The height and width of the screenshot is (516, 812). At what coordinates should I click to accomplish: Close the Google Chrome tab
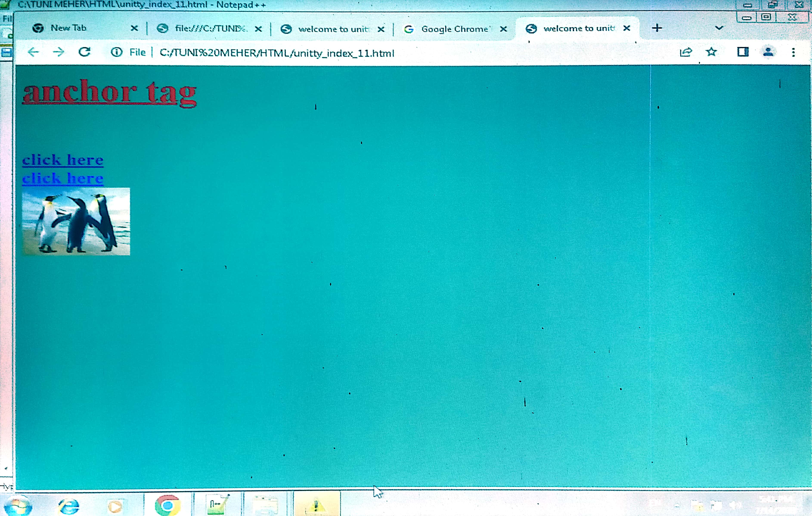click(x=503, y=29)
